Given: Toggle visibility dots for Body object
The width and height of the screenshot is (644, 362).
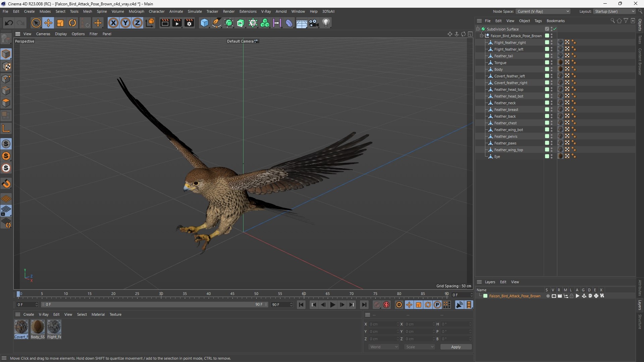Looking at the screenshot, I should 552,69.
